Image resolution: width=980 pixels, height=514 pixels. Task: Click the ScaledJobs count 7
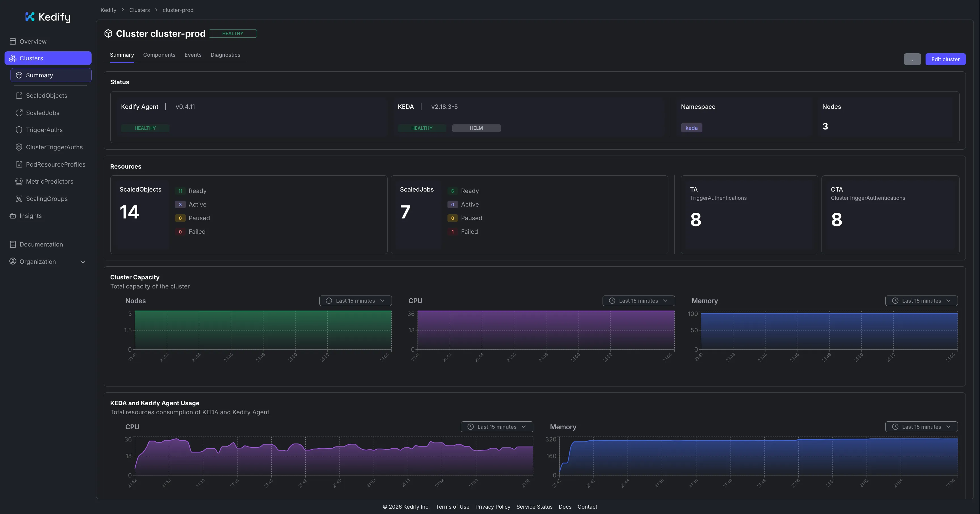click(405, 212)
